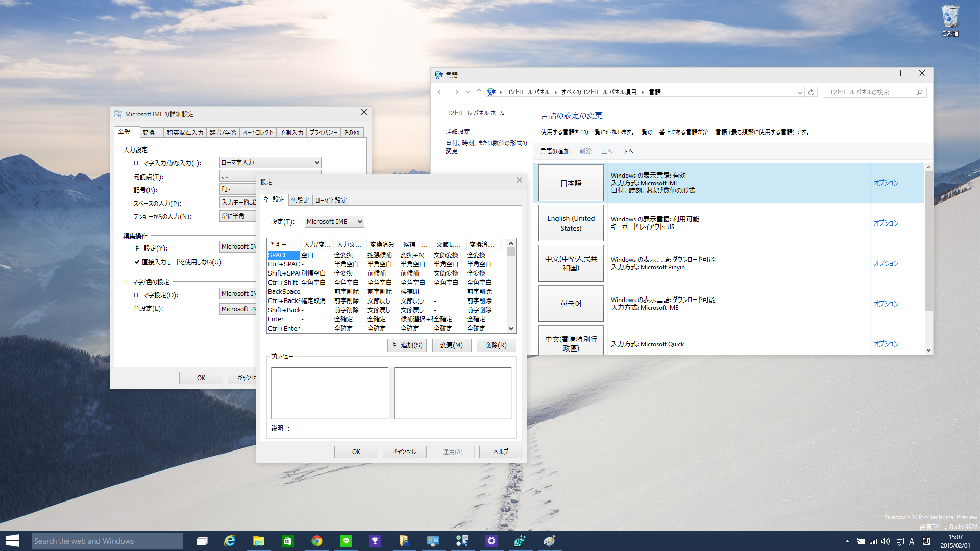
Task: Open the Control Panel taskbar icon
Action: click(x=433, y=541)
